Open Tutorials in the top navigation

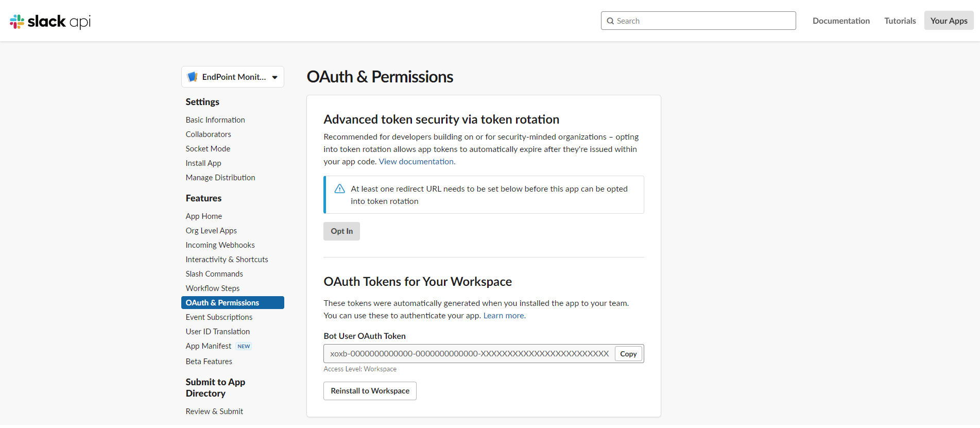point(900,21)
